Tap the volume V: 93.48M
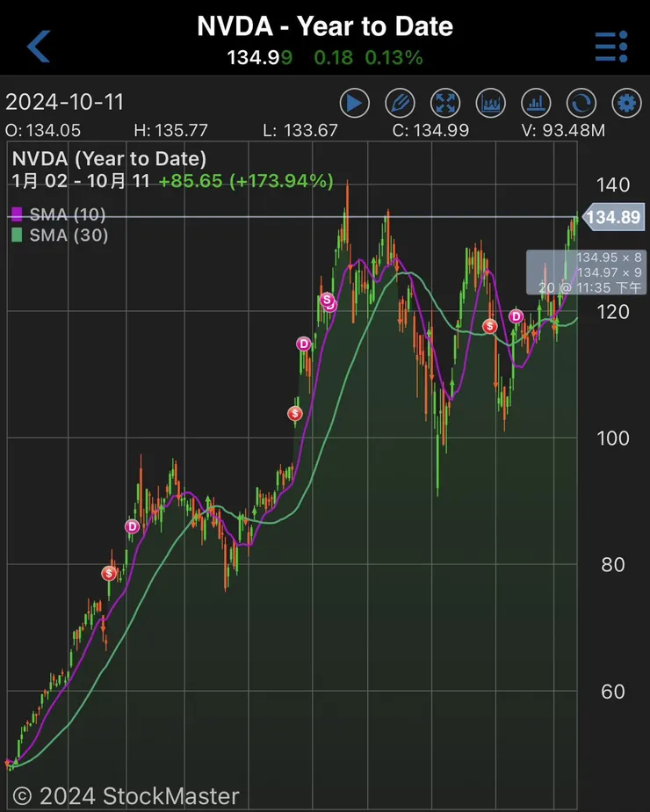This screenshot has height=812, width=650. 564,130
